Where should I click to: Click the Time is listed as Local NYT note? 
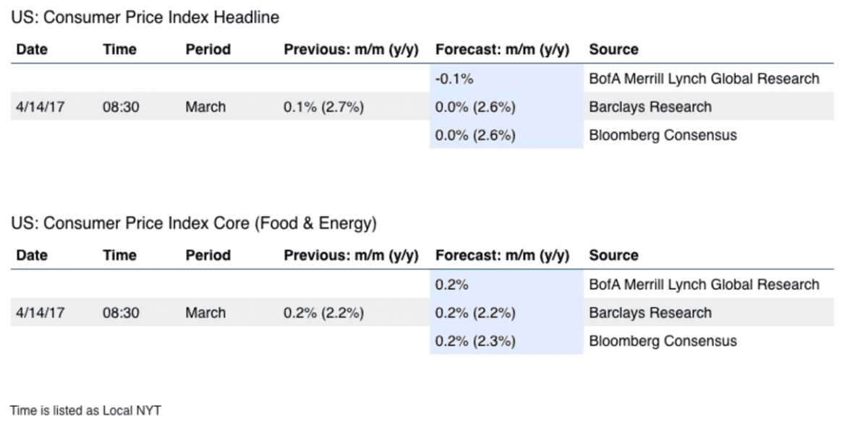tap(86, 411)
